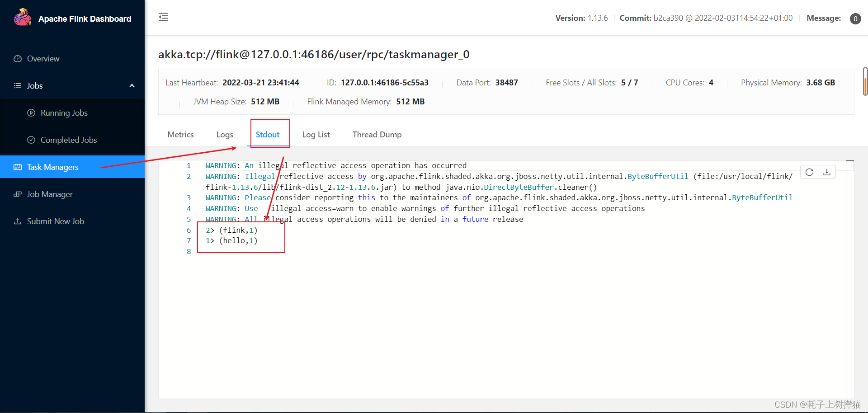
Task: Click the Free Slots value 5 / 7
Action: pos(629,83)
